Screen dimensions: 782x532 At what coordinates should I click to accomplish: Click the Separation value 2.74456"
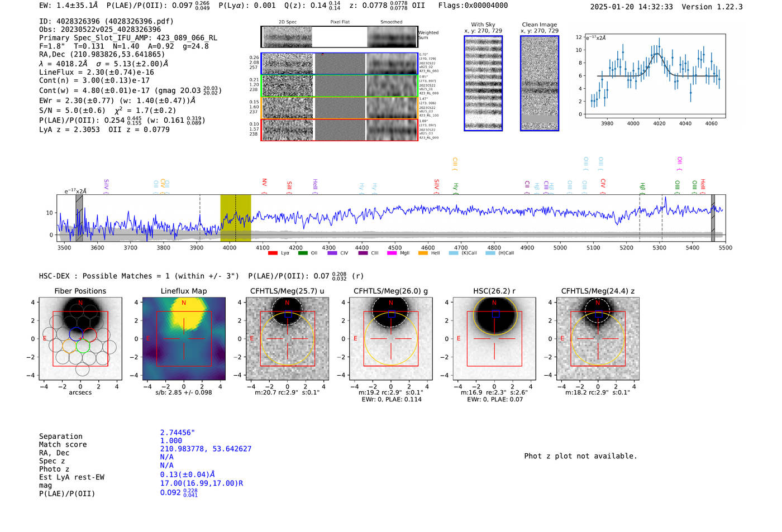178,433
